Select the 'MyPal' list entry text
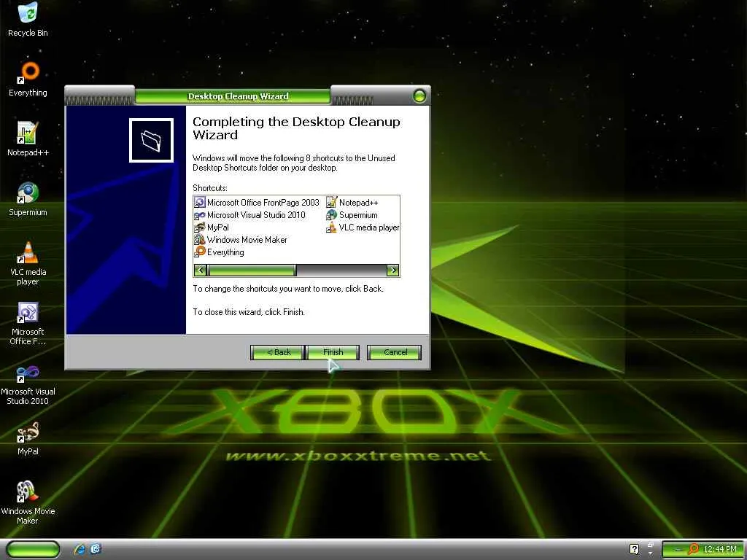Screen dimensions: 747x560 [x=217, y=227]
